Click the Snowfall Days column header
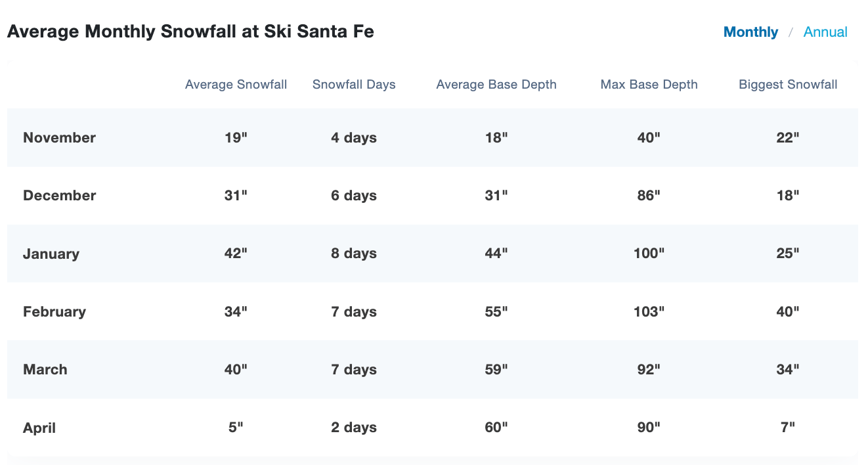868x465 pixels. pos(354,84)
